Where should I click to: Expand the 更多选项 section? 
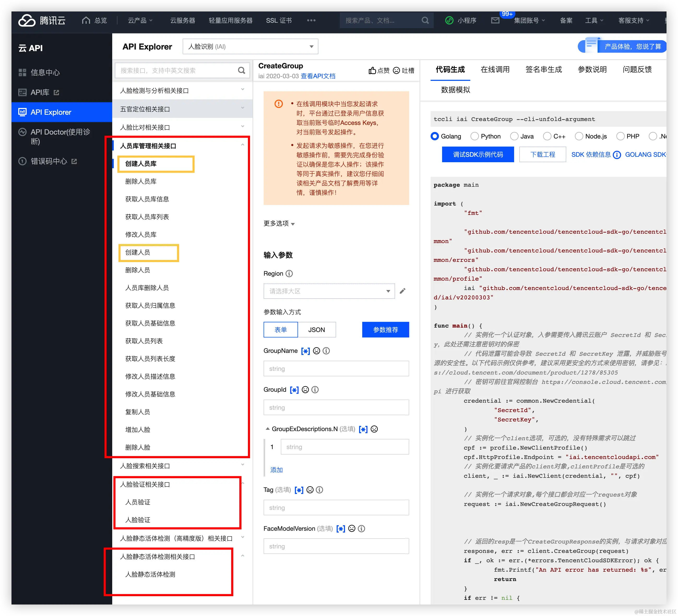(279, 224)
